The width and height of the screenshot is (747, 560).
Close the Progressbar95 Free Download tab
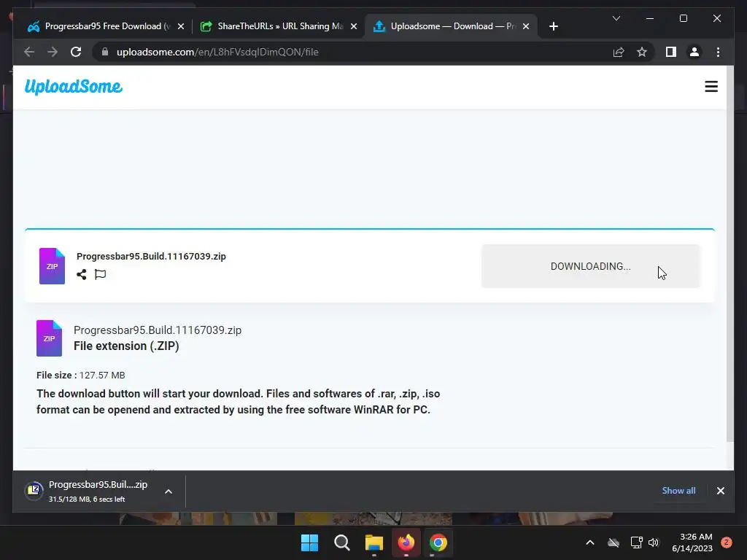pyautogui.click(x=181, y=27)
